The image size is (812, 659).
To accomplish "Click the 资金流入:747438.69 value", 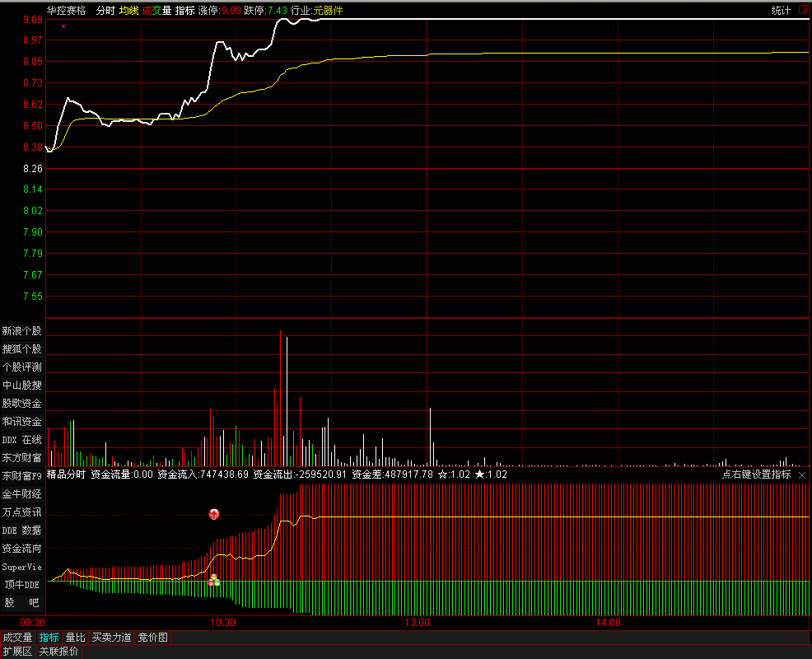I will pyautogui.click(x=203, y=474).
